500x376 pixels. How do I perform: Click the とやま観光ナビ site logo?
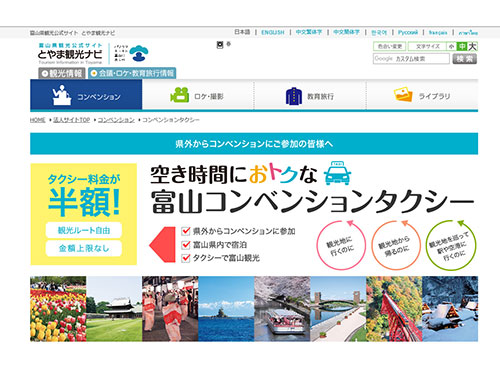click(70, 53)
